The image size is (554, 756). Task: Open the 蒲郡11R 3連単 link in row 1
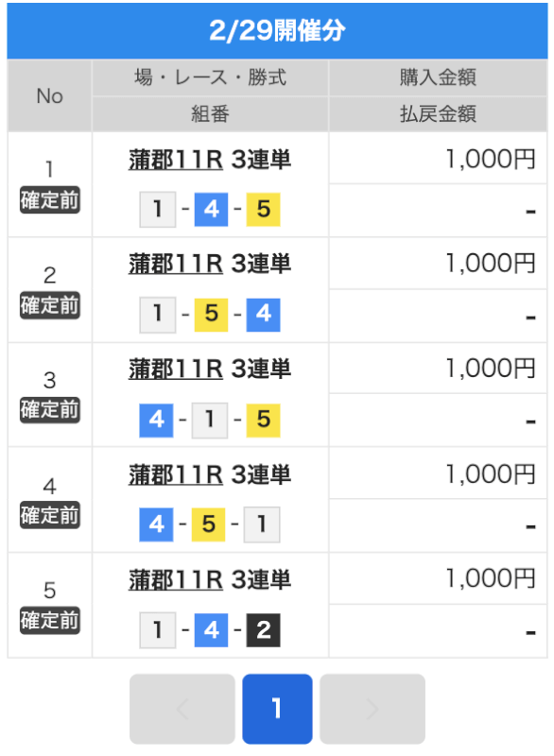click(209, 160)
